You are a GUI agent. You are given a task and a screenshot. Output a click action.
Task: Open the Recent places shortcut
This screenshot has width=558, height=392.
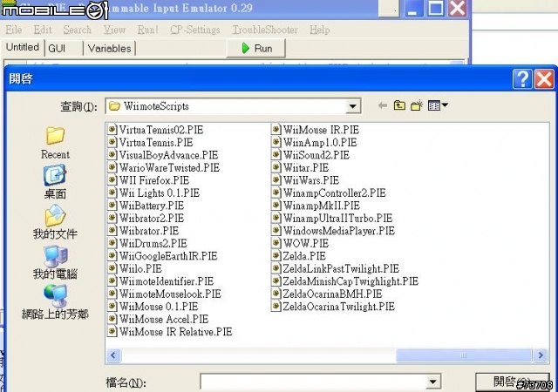(55, 143)
